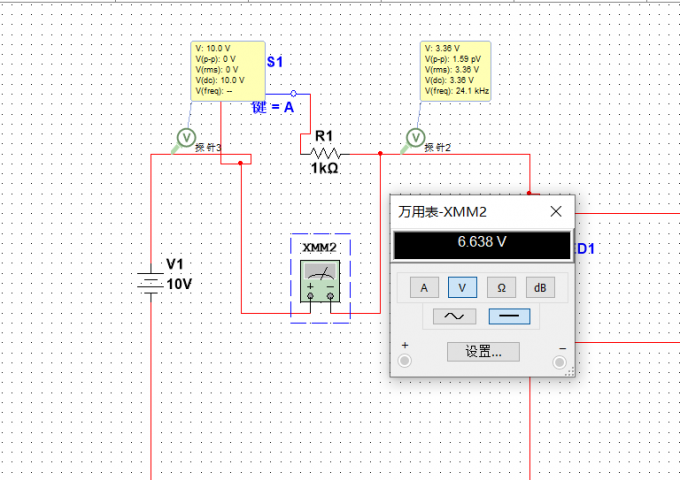Open the 设置... settings button

pos(483,352)
